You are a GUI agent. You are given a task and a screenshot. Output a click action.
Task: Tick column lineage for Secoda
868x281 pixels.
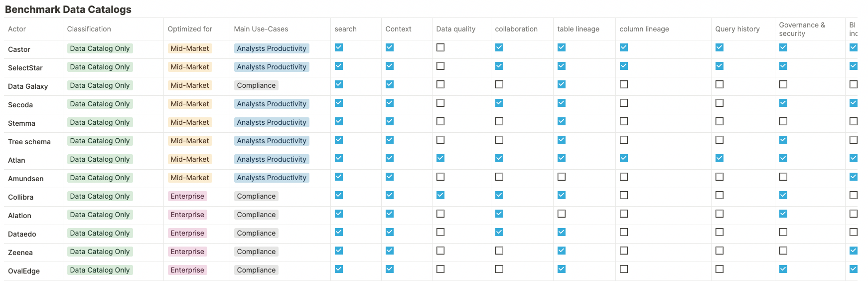click(x=624, y=103)
